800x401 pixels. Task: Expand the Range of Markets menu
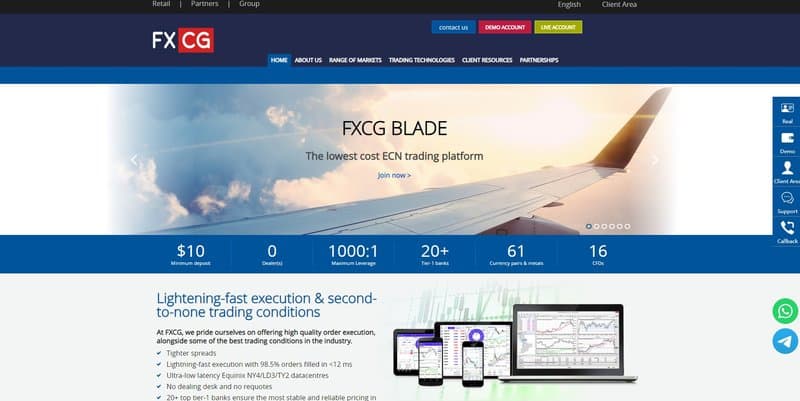click(355, 60)
